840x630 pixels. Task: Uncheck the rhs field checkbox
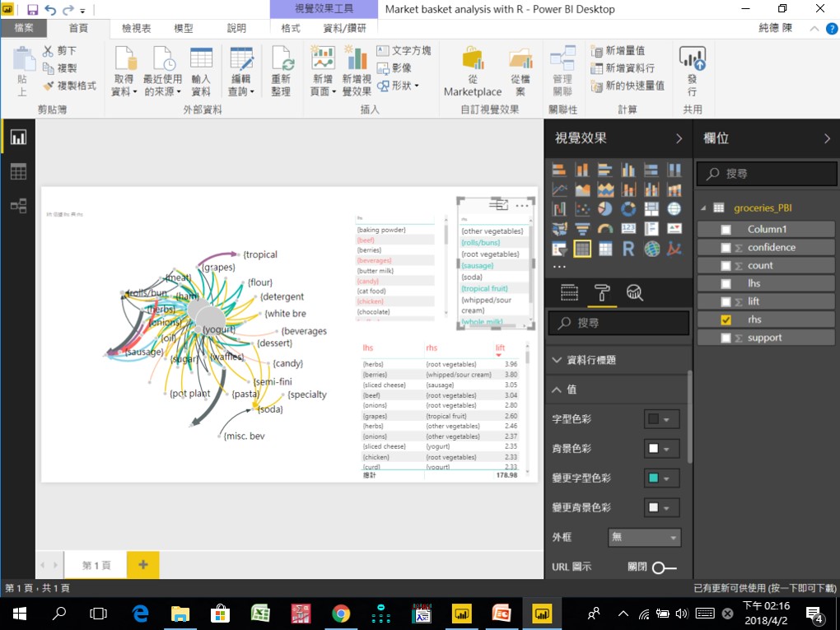coord(726,320)
